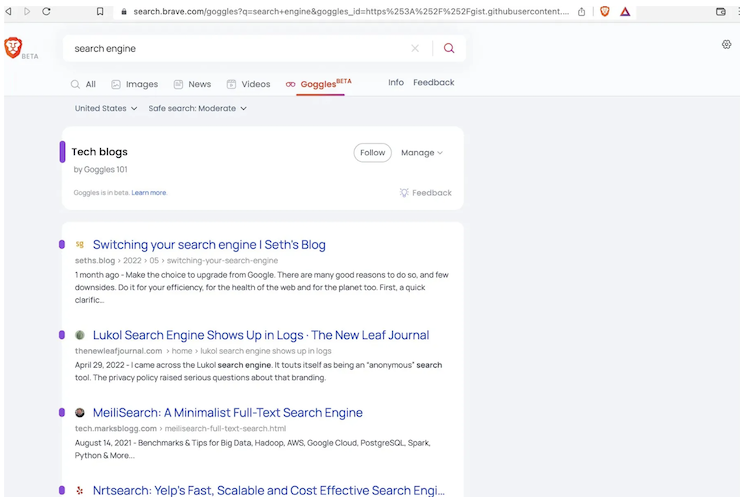This screenshot has width=740, height=497.
Task: Switch to the News tab
Action: pos(192,84)
